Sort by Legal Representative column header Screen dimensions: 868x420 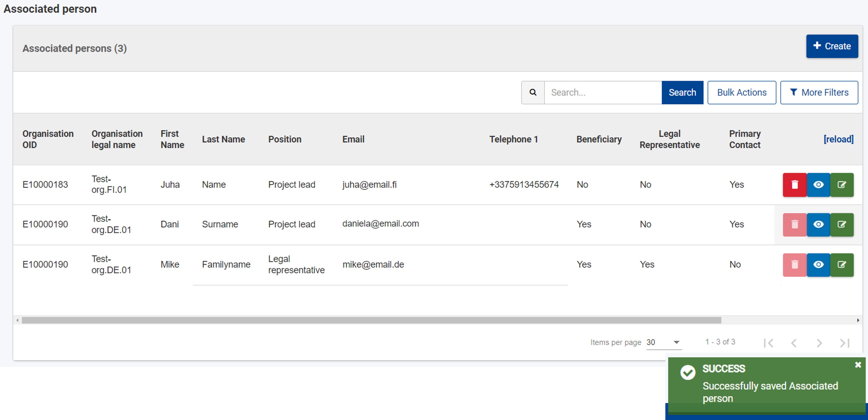tap(670, 139)
